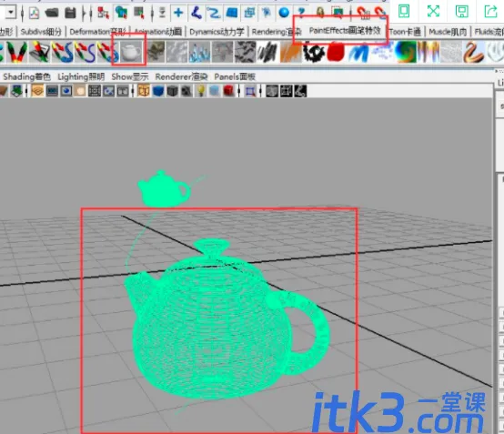Select the gray noise texture brush
The height and width of the screenshot is (434, 504).
coord(451,52)
